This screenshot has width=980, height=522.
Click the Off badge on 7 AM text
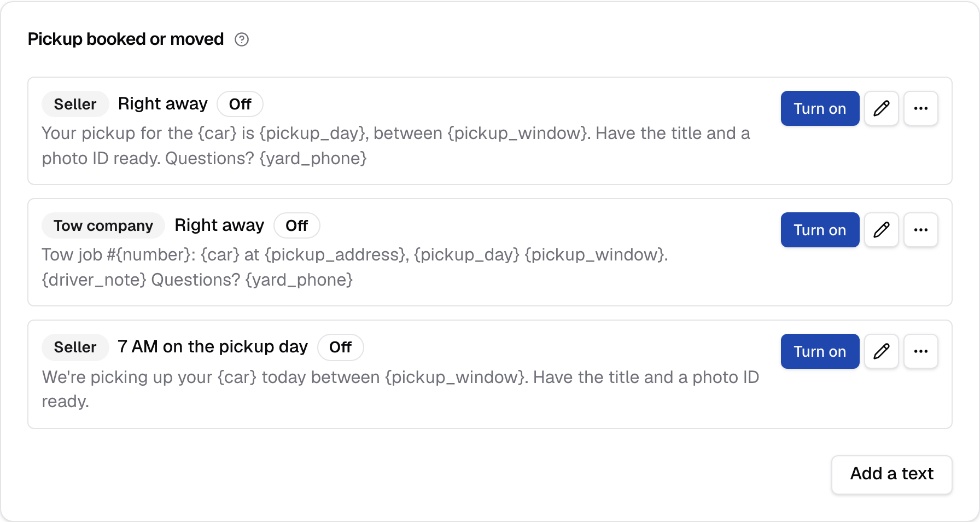(340, 347)
